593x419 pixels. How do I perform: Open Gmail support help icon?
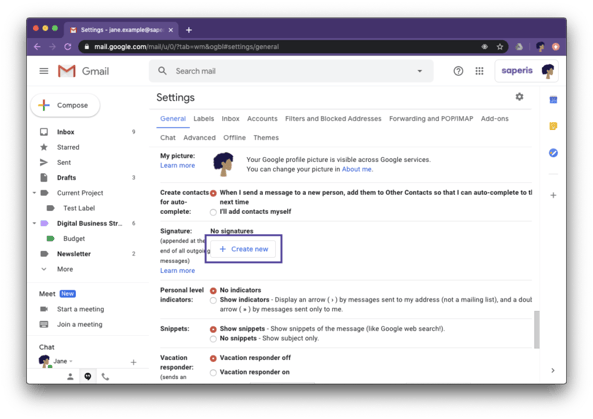[x=458, y=71]
